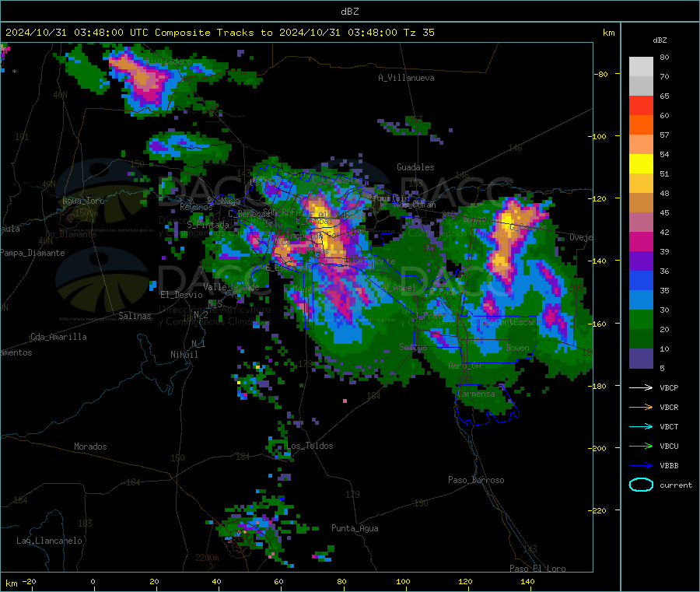
Task: Click the cyan 'current' ellipse icon
Action: (641, 485)
